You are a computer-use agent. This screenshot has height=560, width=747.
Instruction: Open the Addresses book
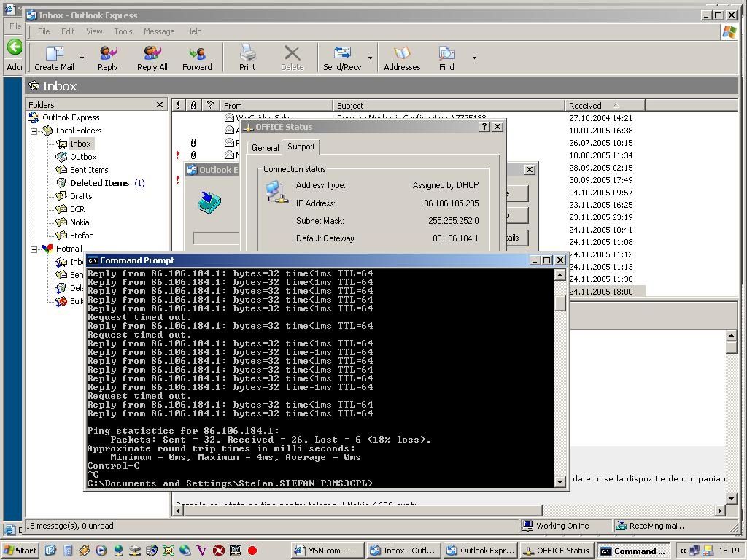(x=402, y=58)
